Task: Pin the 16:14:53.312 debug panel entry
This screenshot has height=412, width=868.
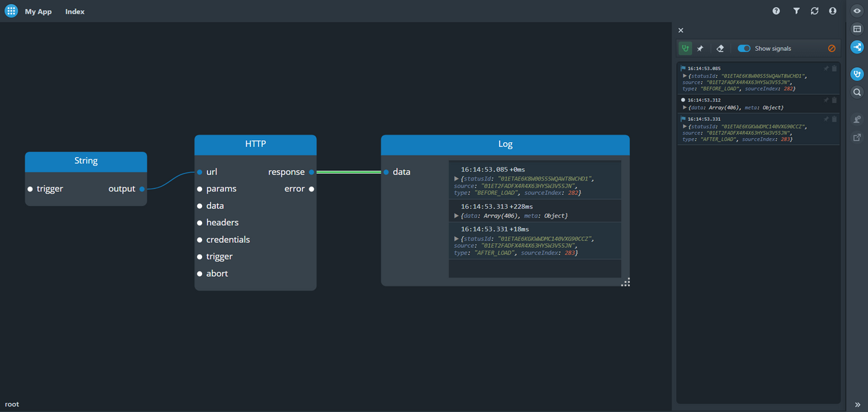Action: click(827, 100)
